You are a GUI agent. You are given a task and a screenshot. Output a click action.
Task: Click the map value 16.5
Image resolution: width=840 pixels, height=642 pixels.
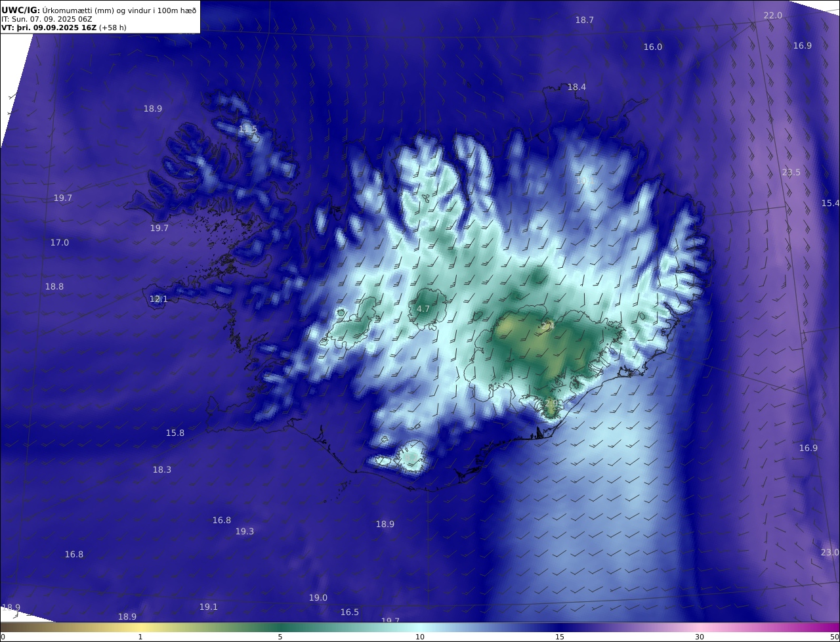(350, 612)
